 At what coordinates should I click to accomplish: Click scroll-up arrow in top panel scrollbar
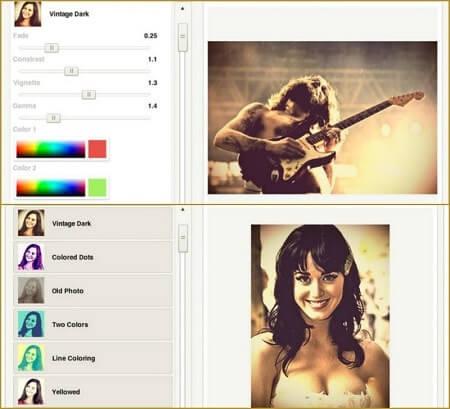click(x=182, y=9)
